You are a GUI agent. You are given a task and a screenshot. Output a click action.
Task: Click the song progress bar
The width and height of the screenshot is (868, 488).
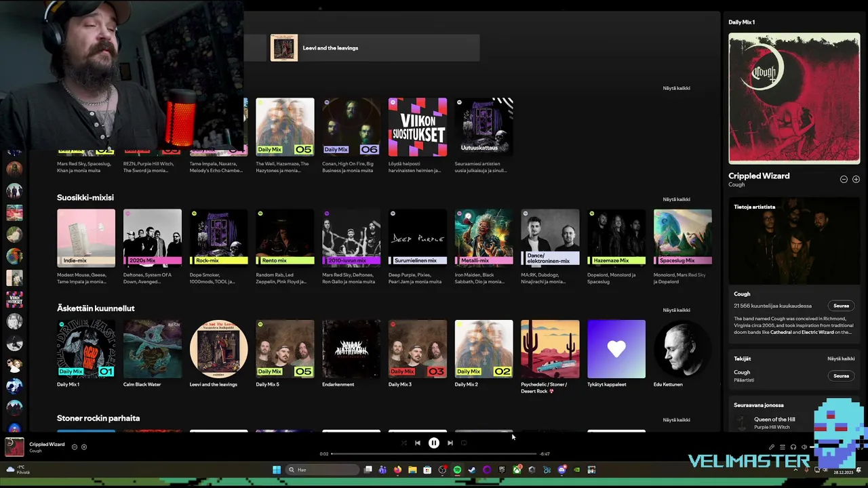tap(434, 454)
